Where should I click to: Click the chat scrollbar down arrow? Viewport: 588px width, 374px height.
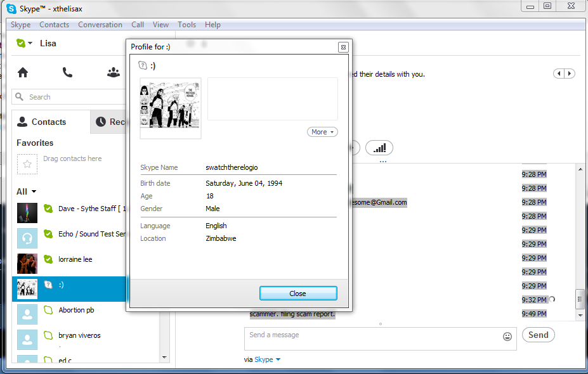pyautogui.click(x=580, y=315)
